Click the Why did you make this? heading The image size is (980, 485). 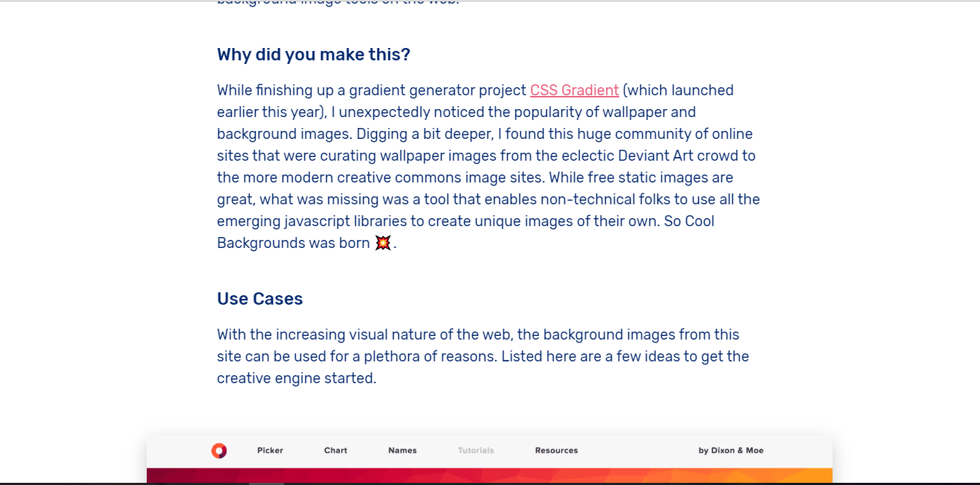click(314, 55)
